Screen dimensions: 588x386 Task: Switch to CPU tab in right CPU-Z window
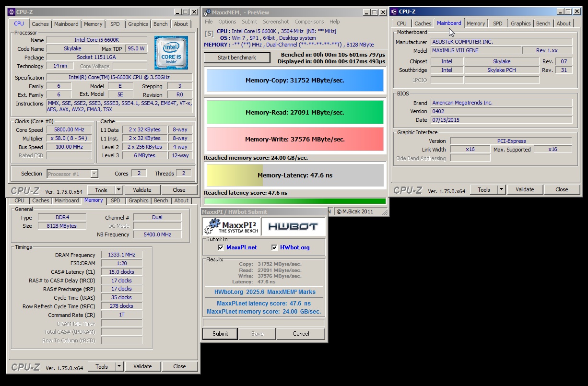[x=402, y=23]
